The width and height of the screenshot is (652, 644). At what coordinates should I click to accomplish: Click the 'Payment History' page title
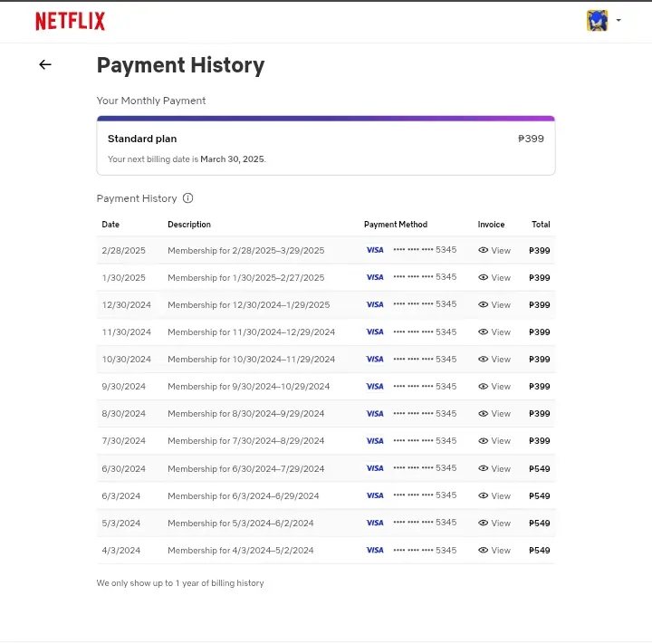coord(180,65)
